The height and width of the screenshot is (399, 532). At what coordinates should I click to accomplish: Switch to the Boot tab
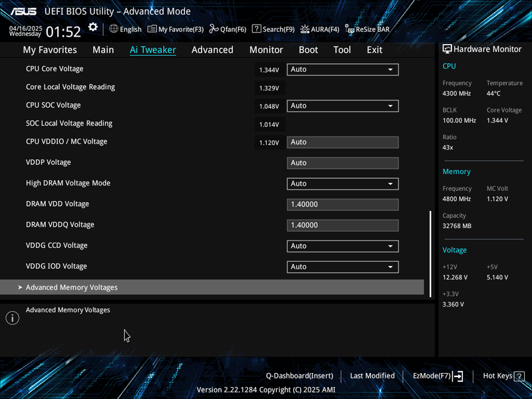click(x=308, y=50)
